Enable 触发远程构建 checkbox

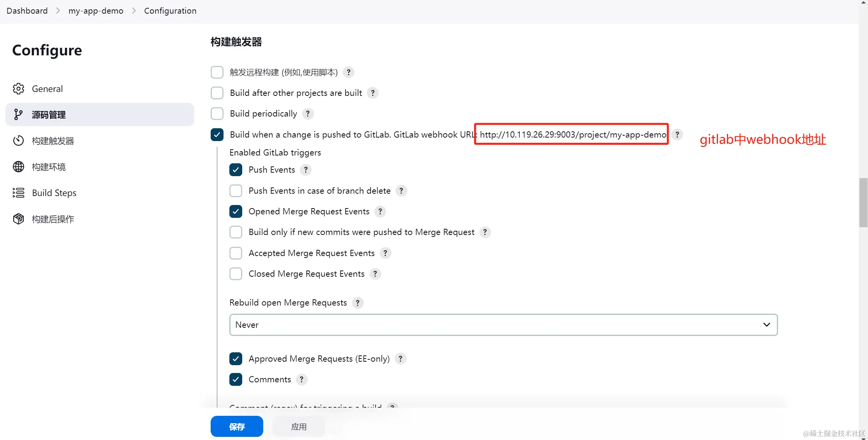point(217,72)
